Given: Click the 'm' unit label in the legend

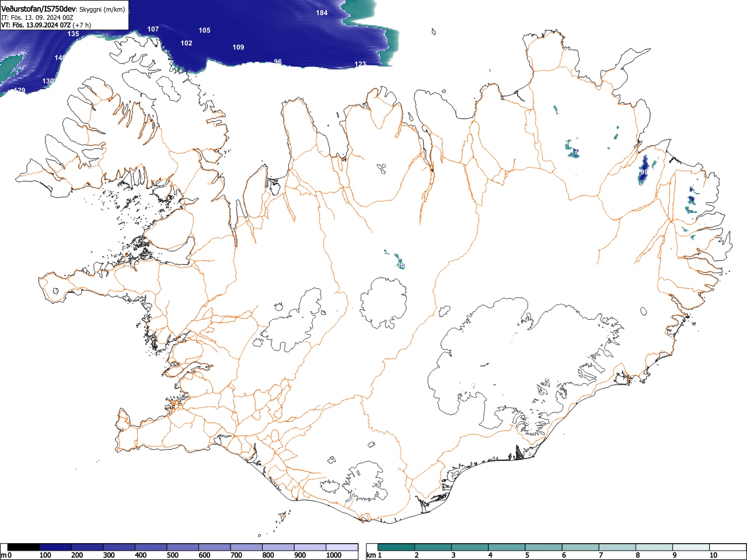Looking at the screenshot, I should pyautogui.click(x=4, y=555).
